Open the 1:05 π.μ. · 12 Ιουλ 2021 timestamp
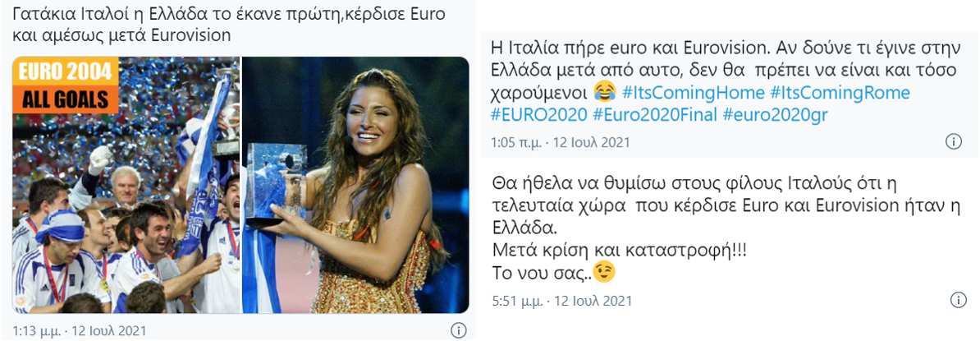Image resolution: width=980 pixels, height=341 pixels. (561, 142)
